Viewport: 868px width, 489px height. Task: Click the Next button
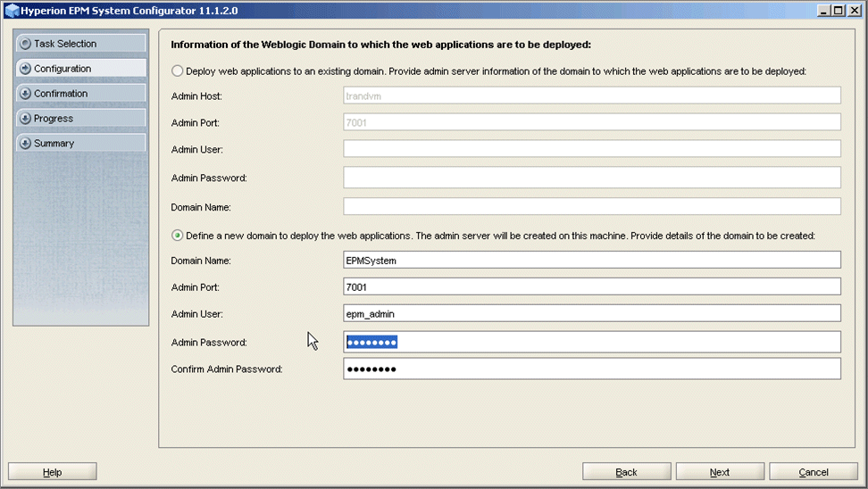[x=720, y=472]
